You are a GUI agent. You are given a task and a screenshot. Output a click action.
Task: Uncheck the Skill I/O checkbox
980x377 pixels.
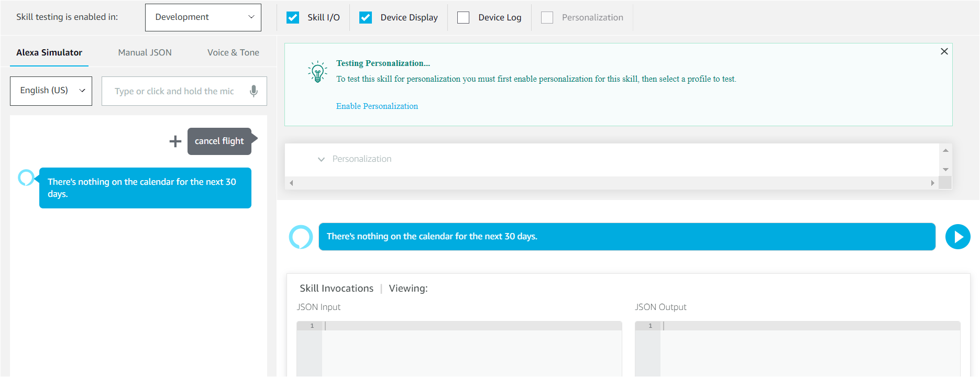pos(293,17)
